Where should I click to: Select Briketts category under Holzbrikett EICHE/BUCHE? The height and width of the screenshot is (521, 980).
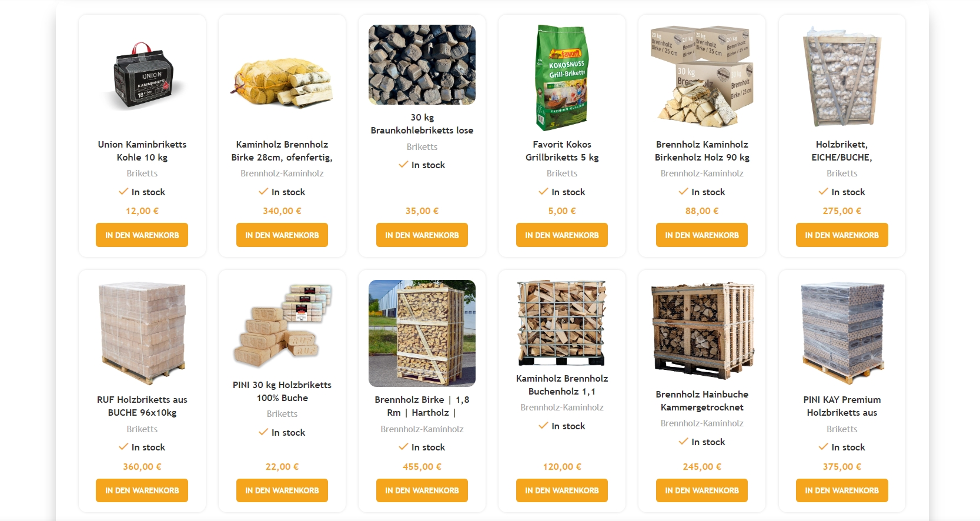[x=842, y=173]
